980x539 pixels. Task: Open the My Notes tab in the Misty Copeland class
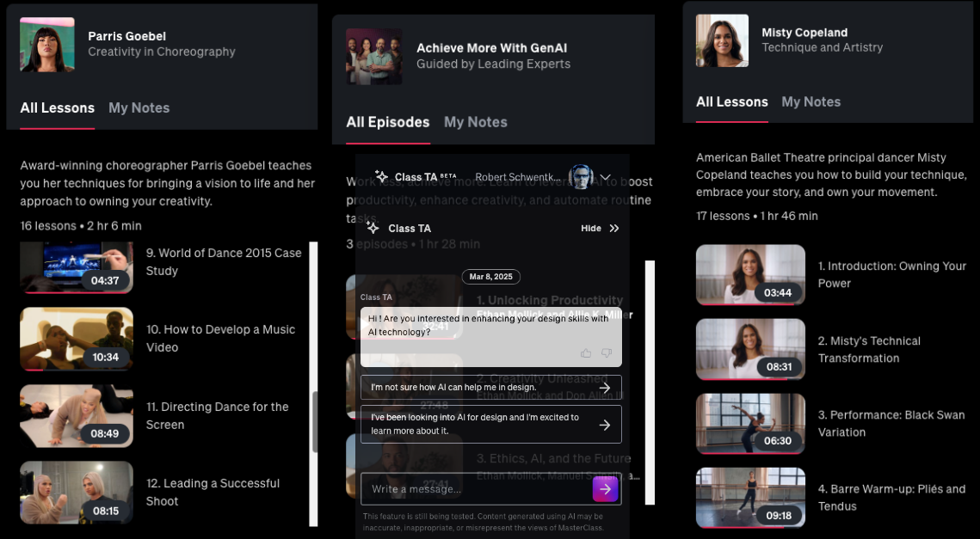point(811,101)
